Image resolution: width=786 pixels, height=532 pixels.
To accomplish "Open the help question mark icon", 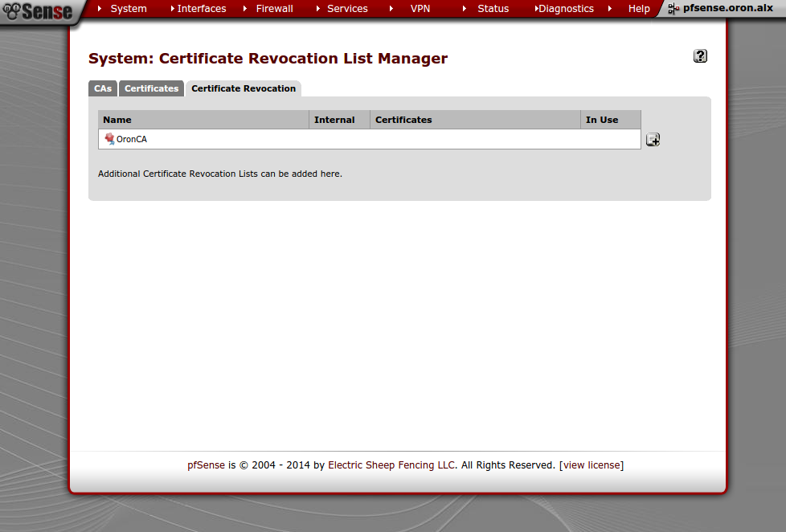I will (700, 56).
